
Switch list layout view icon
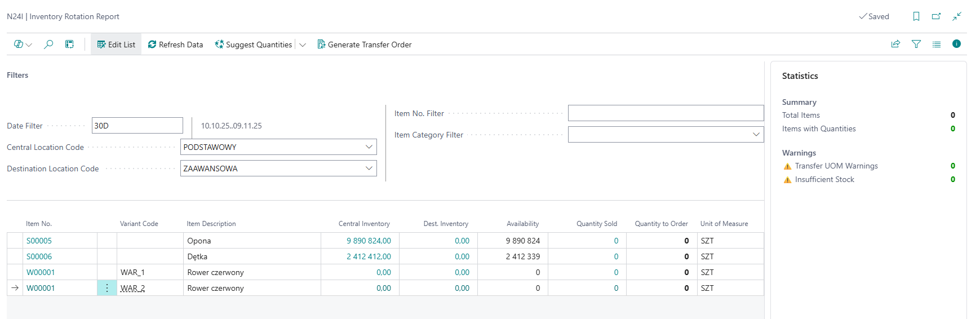(937, 44)
